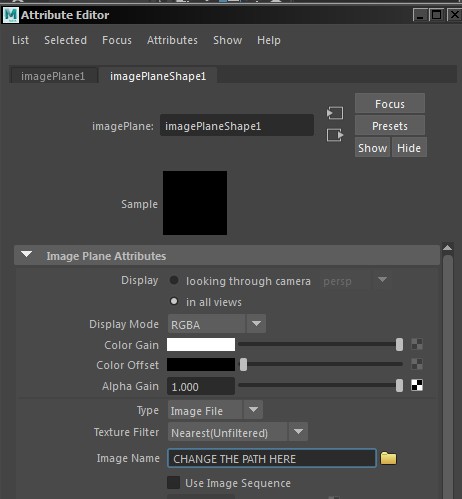Open the Selected menu

click(65, 40)
